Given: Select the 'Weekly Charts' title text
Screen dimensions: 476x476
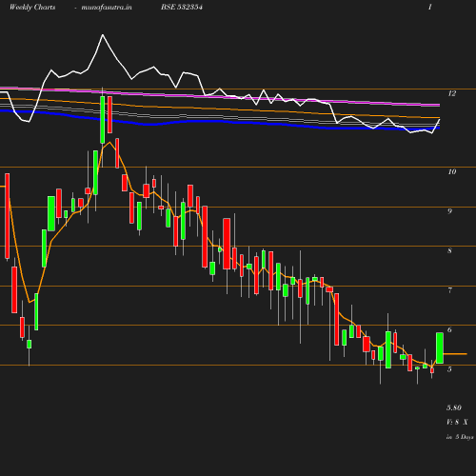Looking at the screenshot, I should 32,7.
